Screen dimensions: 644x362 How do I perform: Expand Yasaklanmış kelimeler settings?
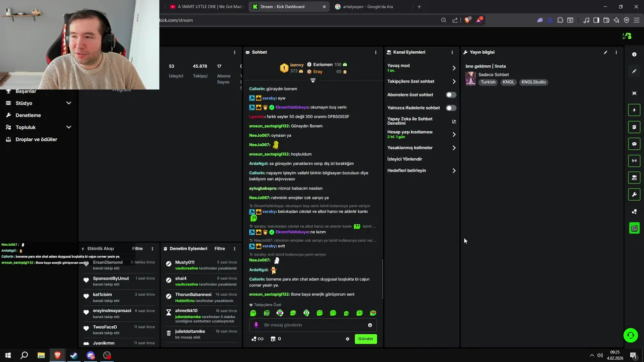(x=454, y=148)
